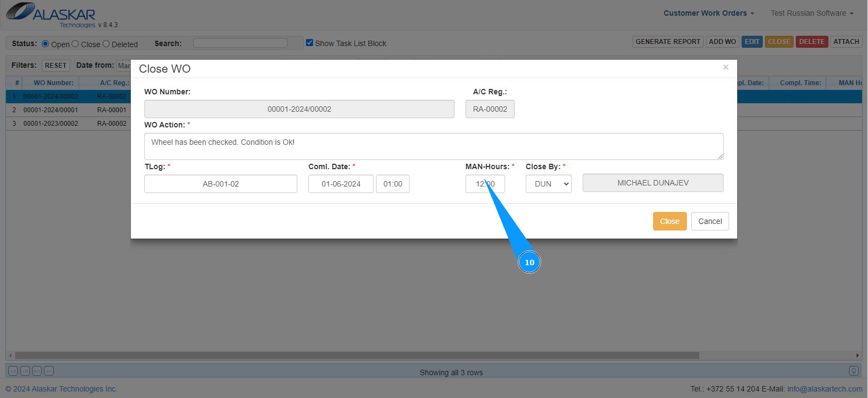The image size is (868, 398).
Task: Dismiss Close WO dialog with X icon
Action: 725,67
